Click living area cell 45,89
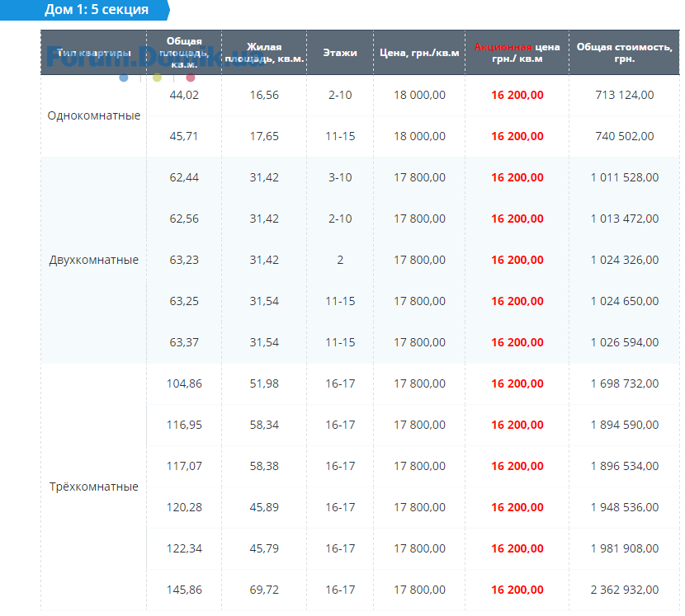The height and width of the screenshot is (616, 685). (x=264, y=507)
